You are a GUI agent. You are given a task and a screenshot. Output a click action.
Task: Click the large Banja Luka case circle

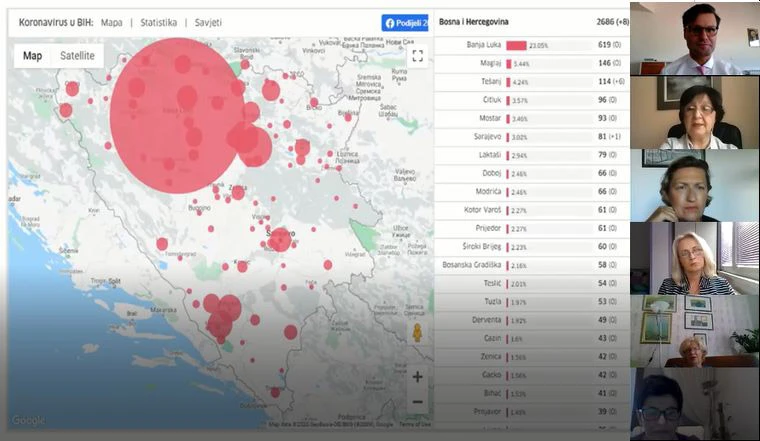tap(178, 116)
